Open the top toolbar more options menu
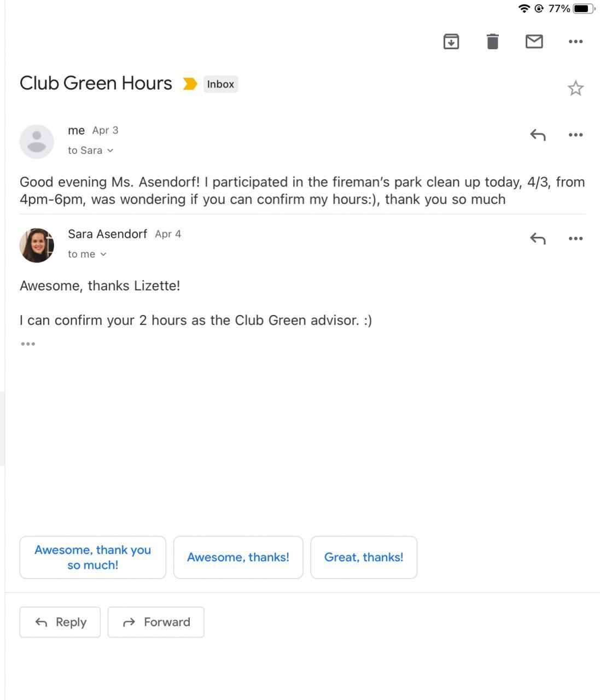This screenshot has height=700, width=600. point(575,42)
